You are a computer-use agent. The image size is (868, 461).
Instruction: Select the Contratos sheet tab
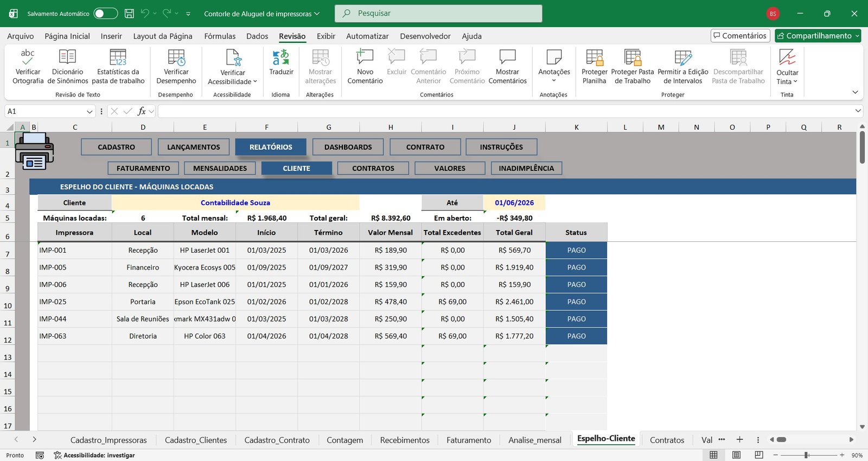point(667,440)
